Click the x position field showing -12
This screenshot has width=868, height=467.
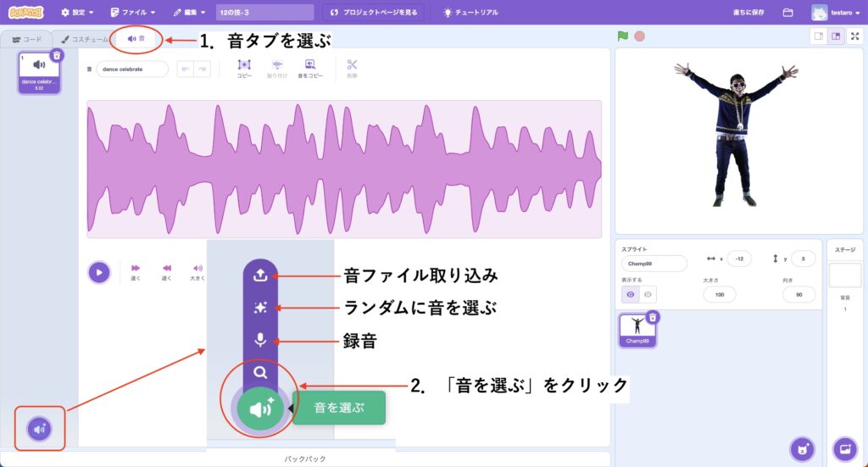(739, 259)
